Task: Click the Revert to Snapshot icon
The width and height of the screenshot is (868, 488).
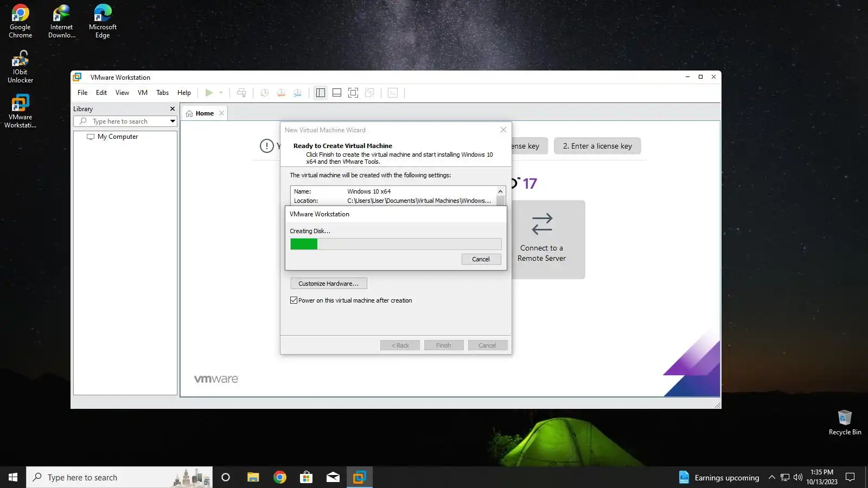Action: pos(281,93)
